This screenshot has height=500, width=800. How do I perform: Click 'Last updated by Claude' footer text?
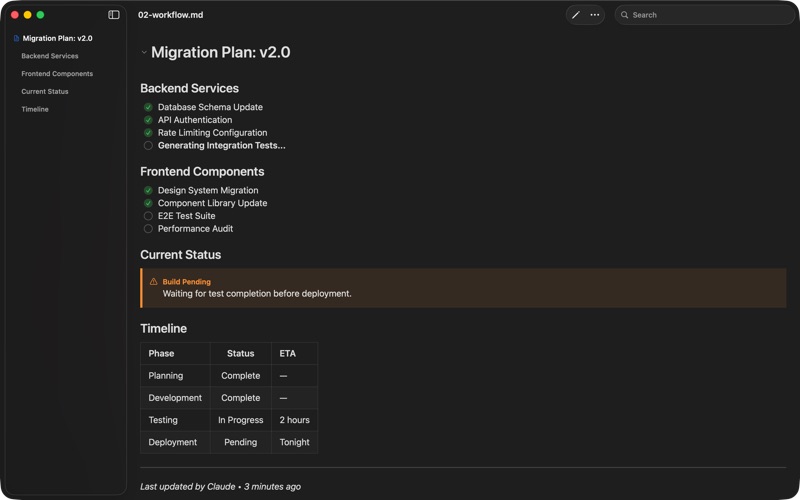click(x=188, y=487)
